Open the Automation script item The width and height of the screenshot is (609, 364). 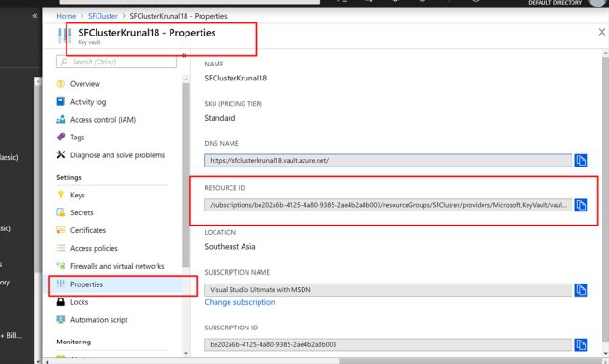pos(98,320)
